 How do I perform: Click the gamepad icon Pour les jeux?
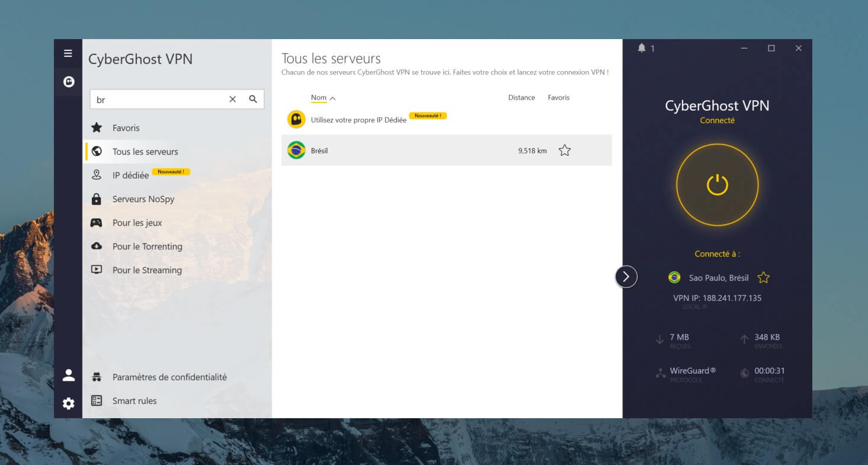(x=97, y=223)
